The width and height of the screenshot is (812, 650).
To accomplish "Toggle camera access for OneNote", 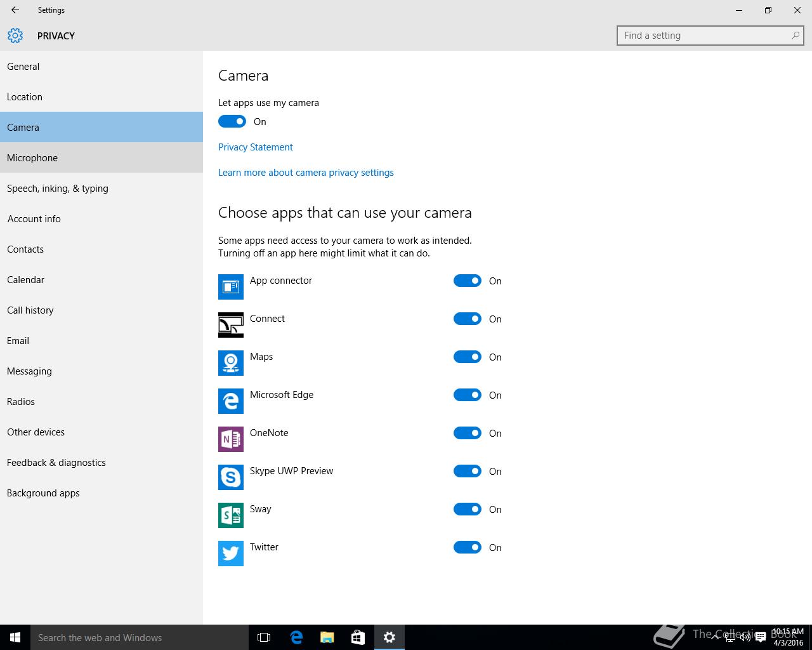I will [468, 433].
